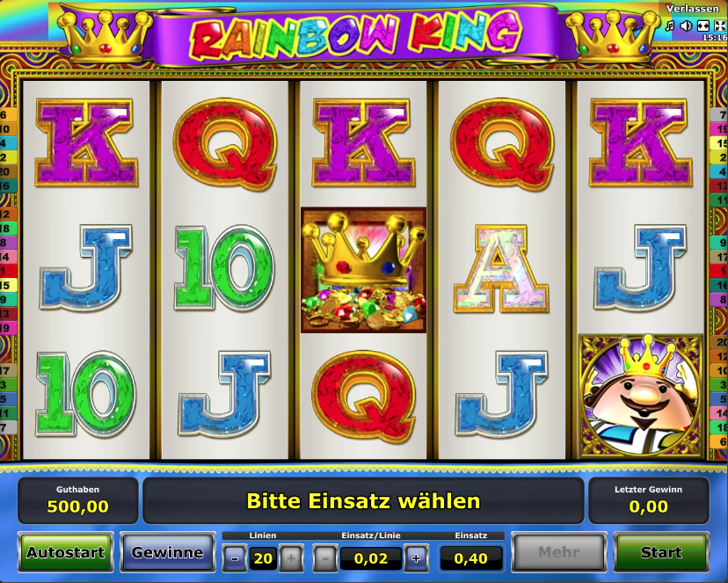Increase Linien with plus button
This screenshot has height=583, width=728.
click(291, 558)
